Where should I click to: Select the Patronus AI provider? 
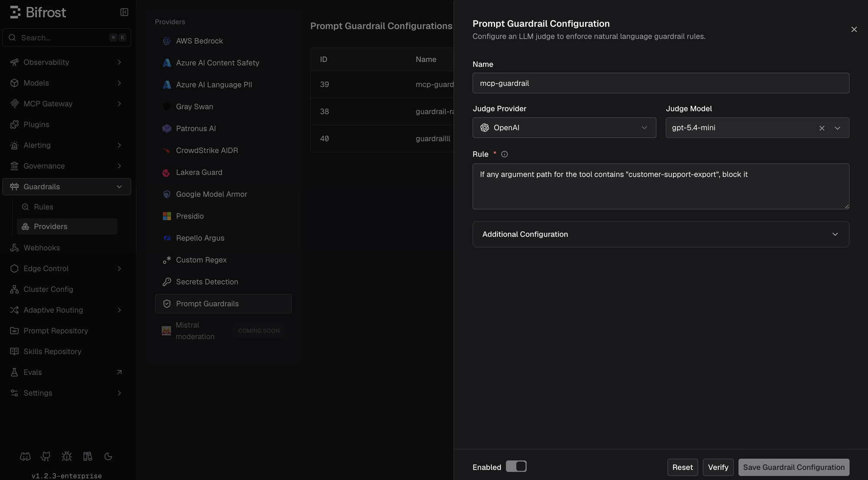(x=223, y=129)
